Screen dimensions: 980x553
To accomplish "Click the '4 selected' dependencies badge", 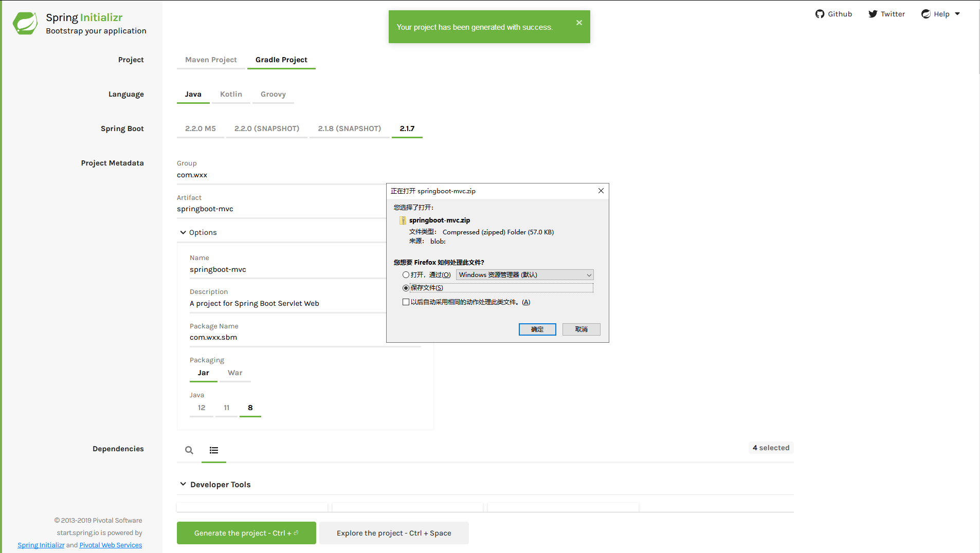I will click(x=771, y=448).
